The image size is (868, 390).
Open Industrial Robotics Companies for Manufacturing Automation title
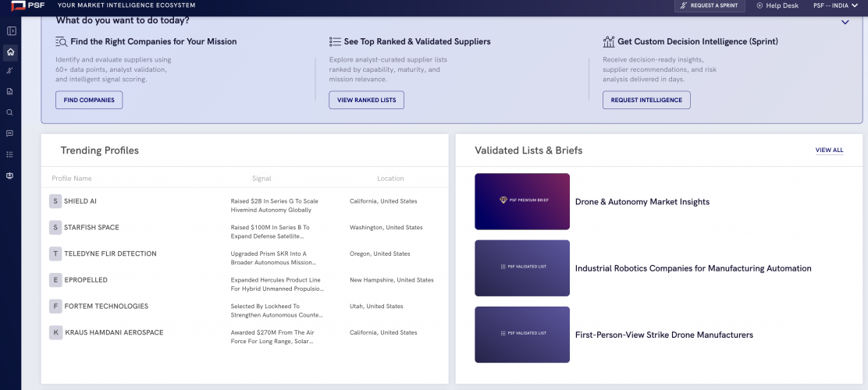[x=693, y=268]
